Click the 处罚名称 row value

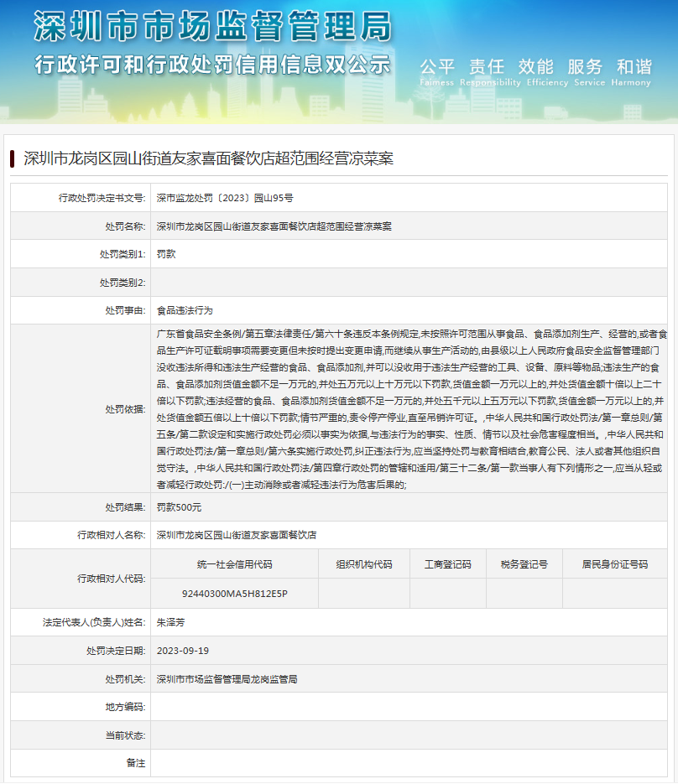point(274,226)
